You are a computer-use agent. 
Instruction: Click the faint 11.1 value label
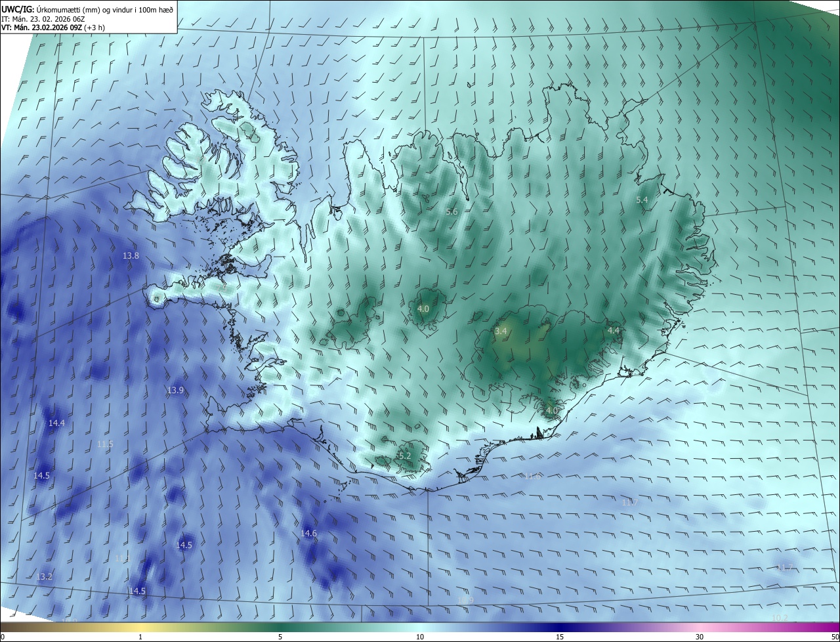(x=123, y=558)
